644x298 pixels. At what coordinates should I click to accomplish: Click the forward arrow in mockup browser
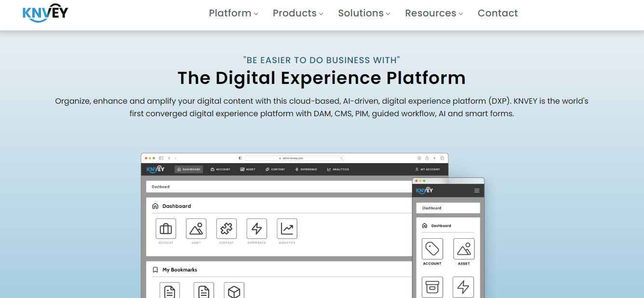[x=175, y=158]
